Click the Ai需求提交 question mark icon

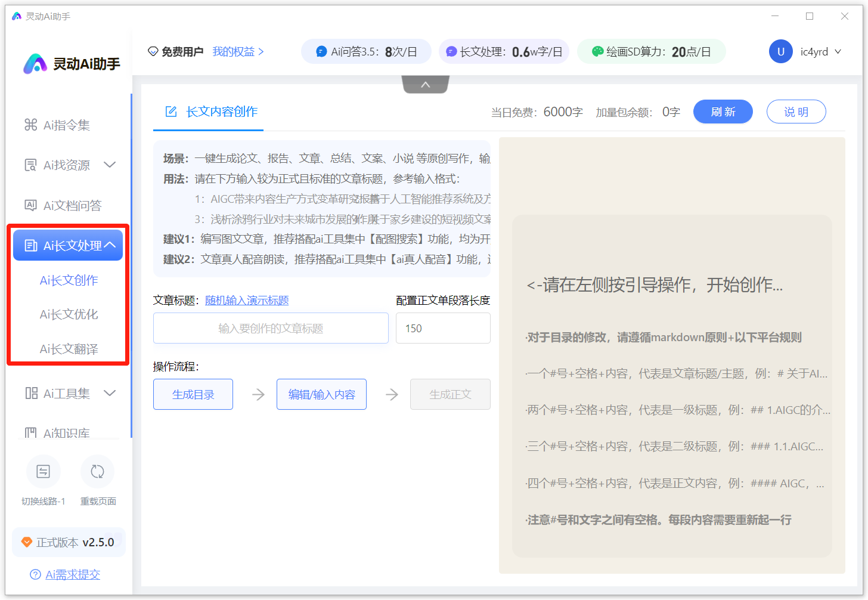[x=35, y=574]
